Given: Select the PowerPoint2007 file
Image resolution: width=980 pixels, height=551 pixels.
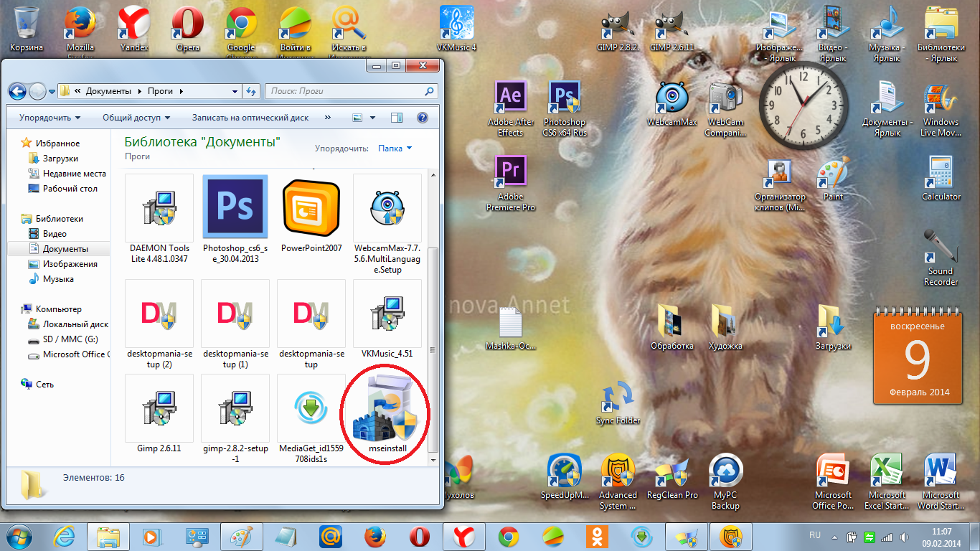Looking at the screenshot, I should (x=311, y=214).
